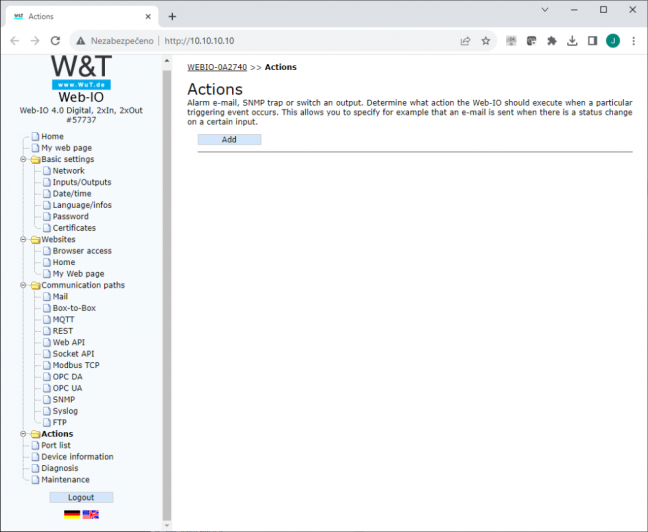Image resolution: width=648 pixels, height=532 pixels.
Task: Click the Websites folder icon
Action: (36, 240)
